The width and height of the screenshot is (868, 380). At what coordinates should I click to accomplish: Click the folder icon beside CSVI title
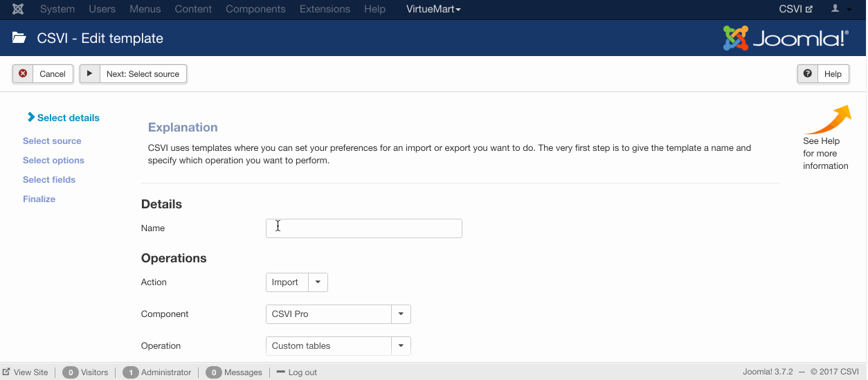tap(19, 38)
